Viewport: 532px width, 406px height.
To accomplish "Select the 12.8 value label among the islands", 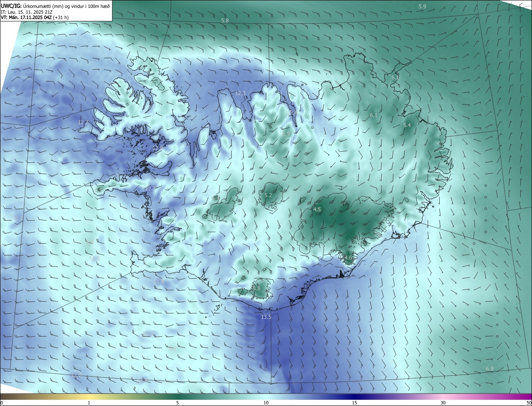I will coord(157,148).
